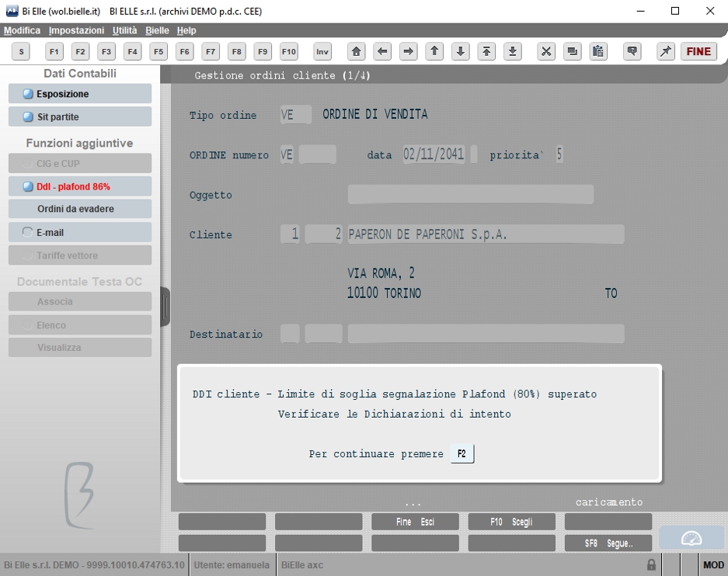Image resolution: width=728 pixels, height=576 pixels.
Task: Toggle the E-mail option
Action: 80,232
